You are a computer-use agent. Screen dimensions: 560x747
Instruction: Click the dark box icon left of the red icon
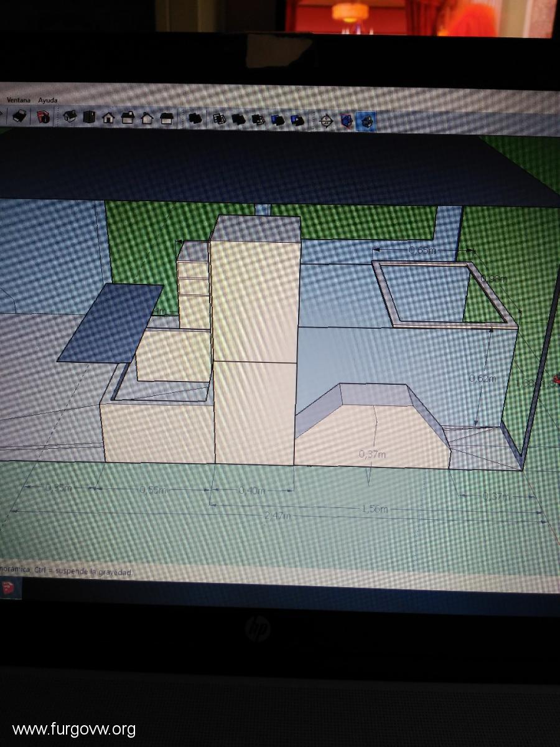pyautogui.click(x=20, y=116)
